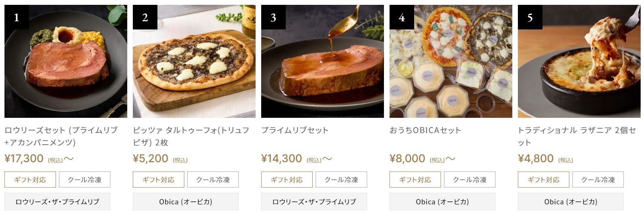This screenshot has width=644, height=217.
Task: Click ロウリーズ・ザ・プライムリブ brand under プライムリブセット
Action: coord(314,202)
